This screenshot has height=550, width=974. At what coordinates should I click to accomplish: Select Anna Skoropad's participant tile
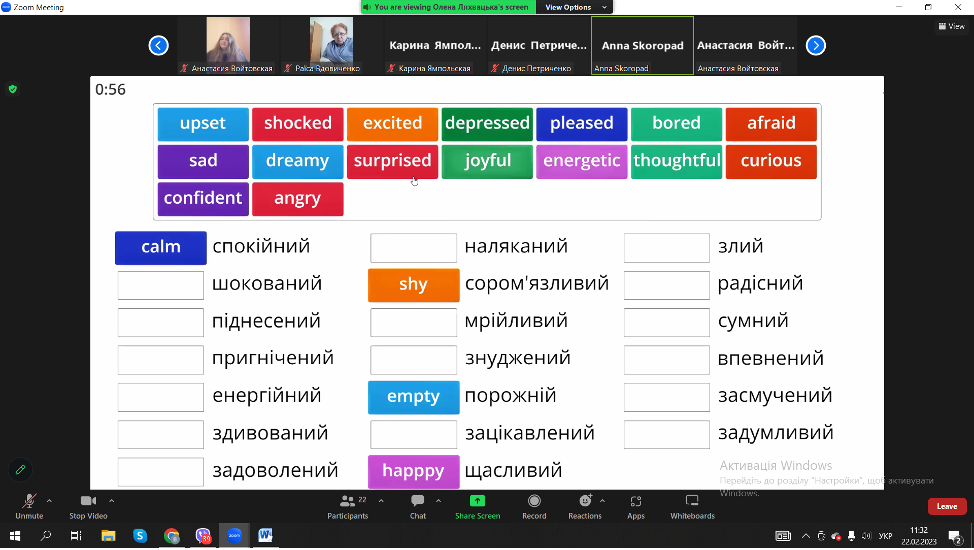pos(642,45)
